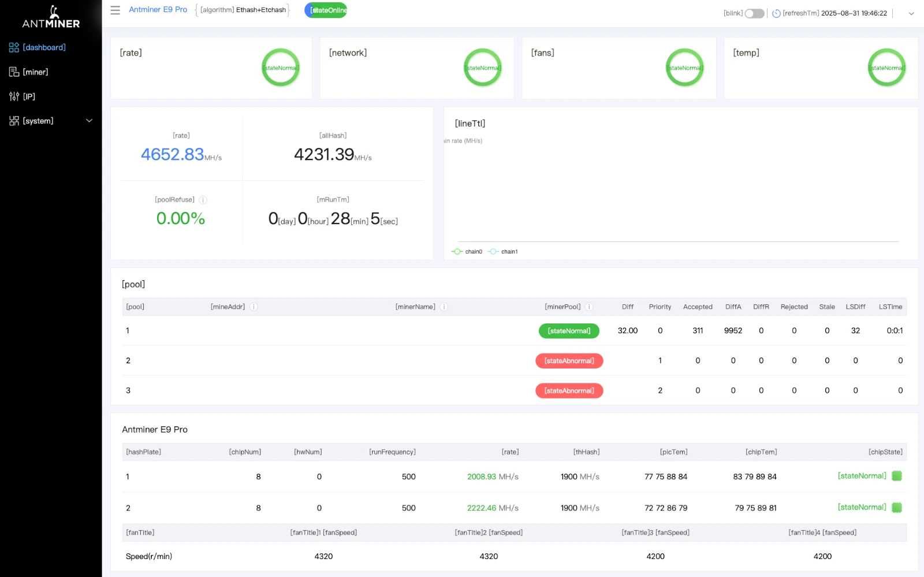Click the IP sliders icon
Image resolution: width=924 pixels, height=577 pixels.
click(14, 96)
